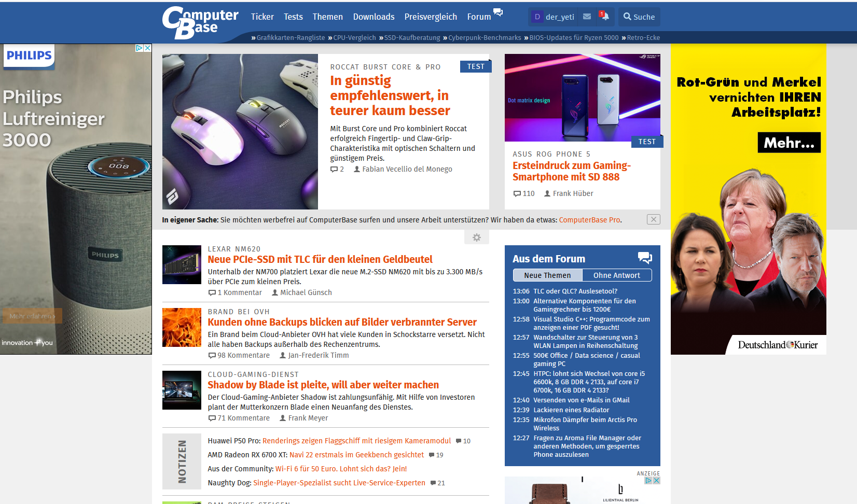Close the Philips ad with X icon
Image resolution: width=857 pixels, height=504 pixels.
tap(148, 48)
